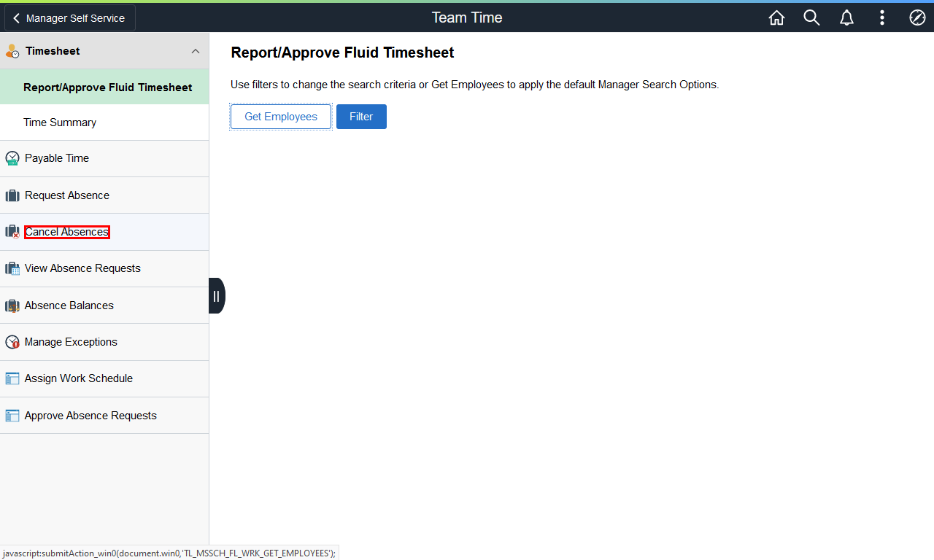Select Cancel Absences in sidebar
Viewport: 934px width, 560px height.
(104, 232)
